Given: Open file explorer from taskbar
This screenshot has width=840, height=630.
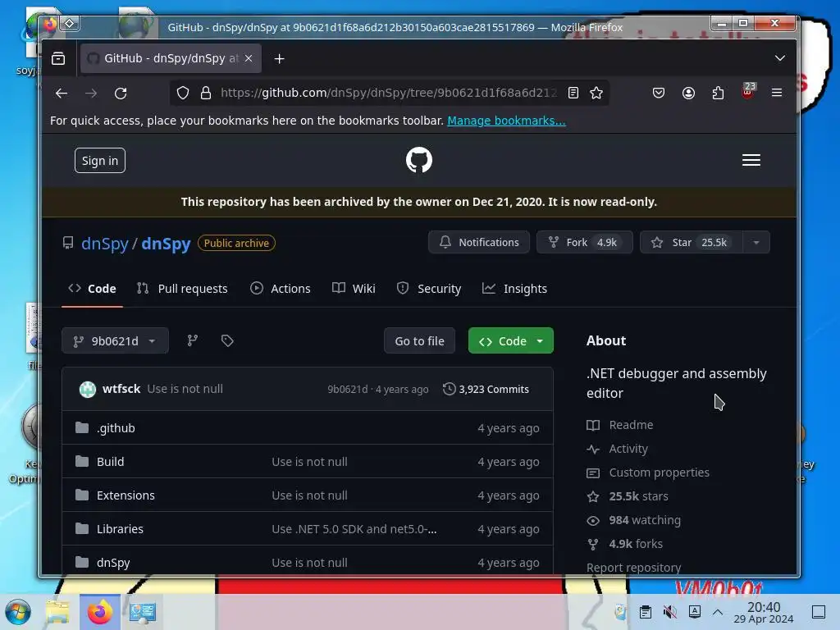Looking at the screenshot, I should [x=57, y=612].
